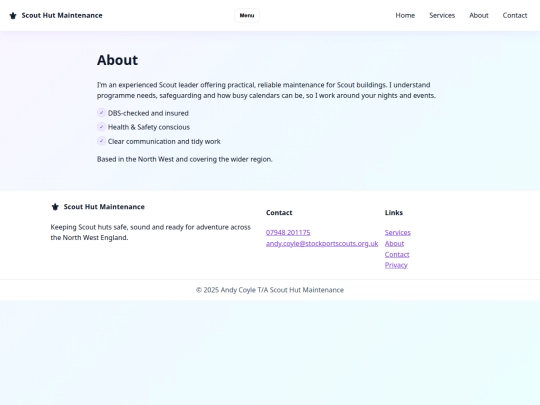Viewport: 540px width, 405px height.
Task: Open the footer Privacy link
Action: pyautogui.click(x=396, y=265)
